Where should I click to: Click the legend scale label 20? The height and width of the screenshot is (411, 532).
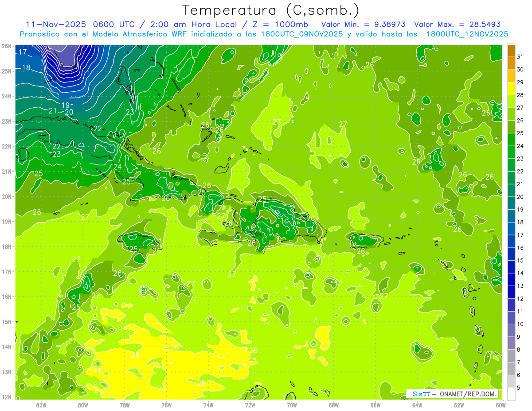point(520,197)
